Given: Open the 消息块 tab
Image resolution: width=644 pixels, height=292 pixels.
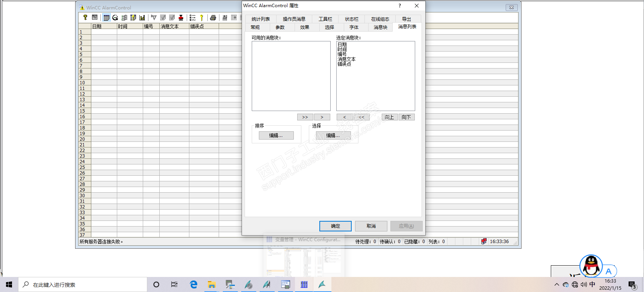Looking at the screenshot, I should (381, 27).
